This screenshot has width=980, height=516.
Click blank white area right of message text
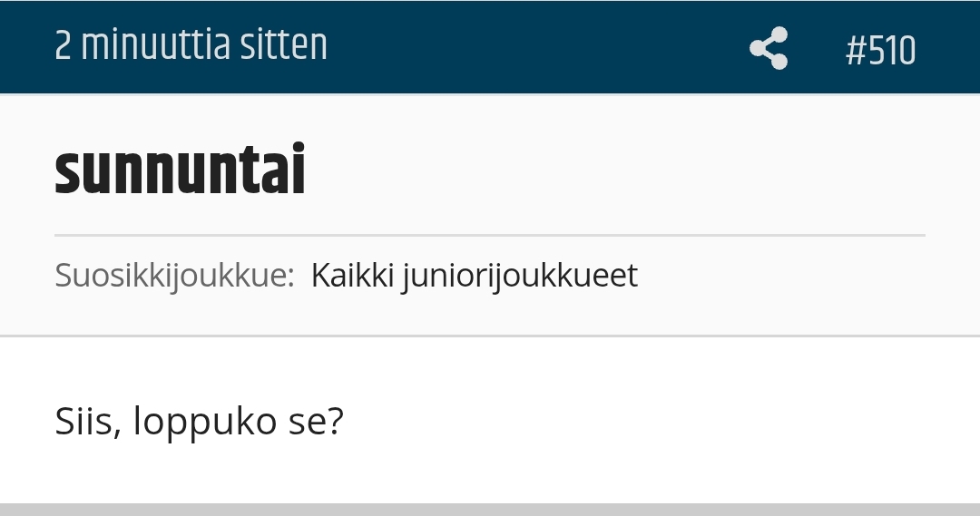[653, 422]
